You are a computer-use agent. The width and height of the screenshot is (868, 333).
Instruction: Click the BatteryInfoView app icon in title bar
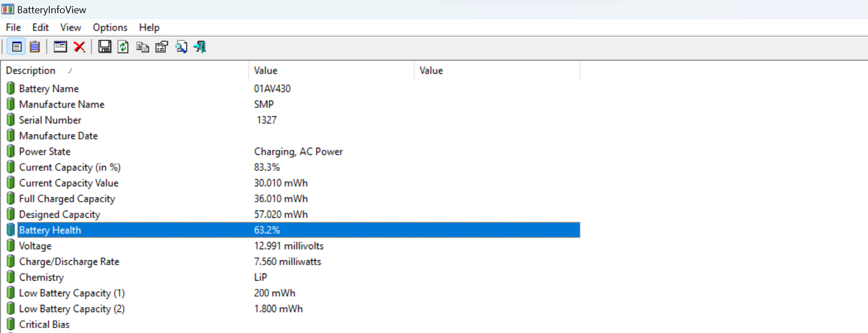coord(8,9)
